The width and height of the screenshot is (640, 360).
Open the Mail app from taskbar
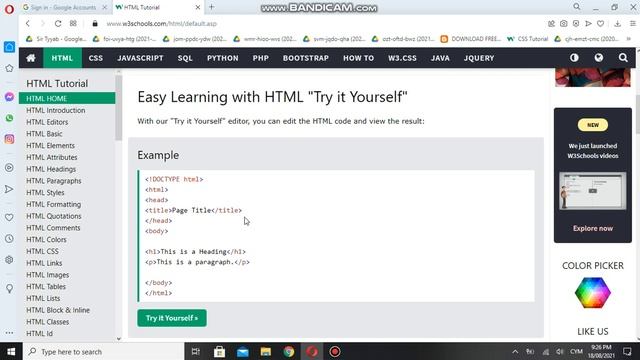[243, 351]
